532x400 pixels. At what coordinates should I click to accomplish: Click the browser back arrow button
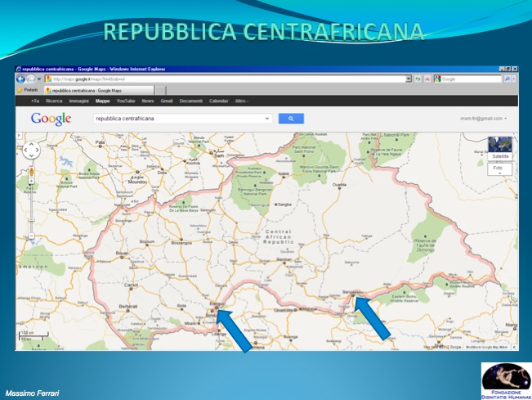tap(20, 79)
